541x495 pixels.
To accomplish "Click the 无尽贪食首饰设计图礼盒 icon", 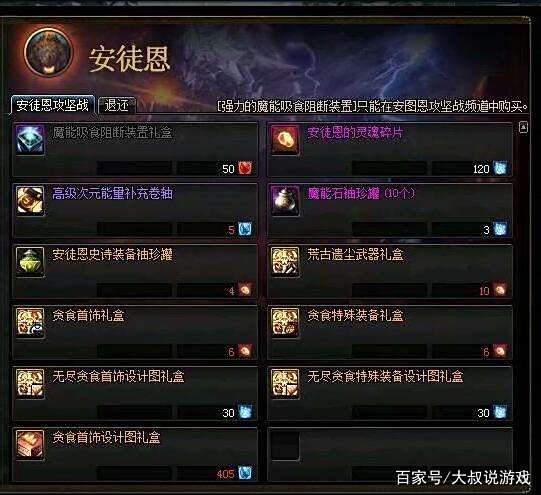I will (x=30, y=384).
